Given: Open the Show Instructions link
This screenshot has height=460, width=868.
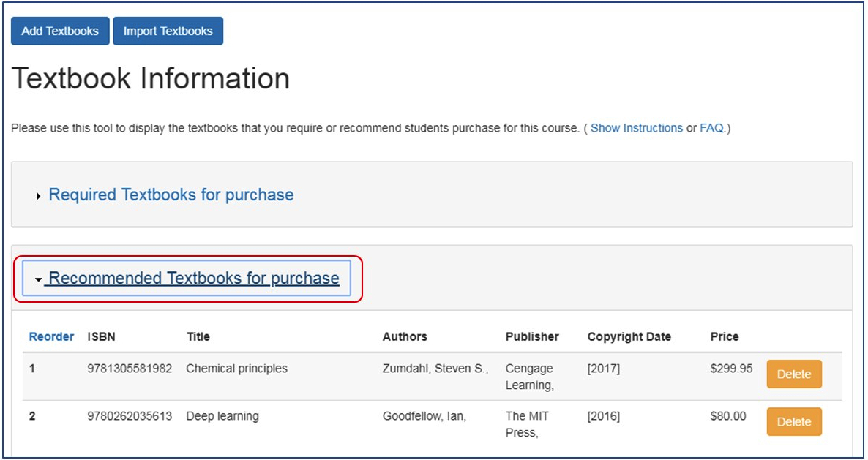Looking at the screenshot, I should click(636, 128).
